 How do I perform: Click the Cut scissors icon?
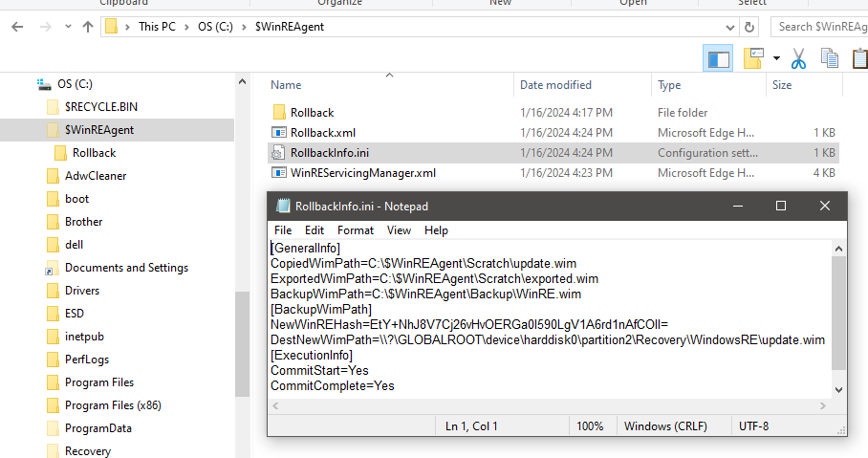[799, 59]
